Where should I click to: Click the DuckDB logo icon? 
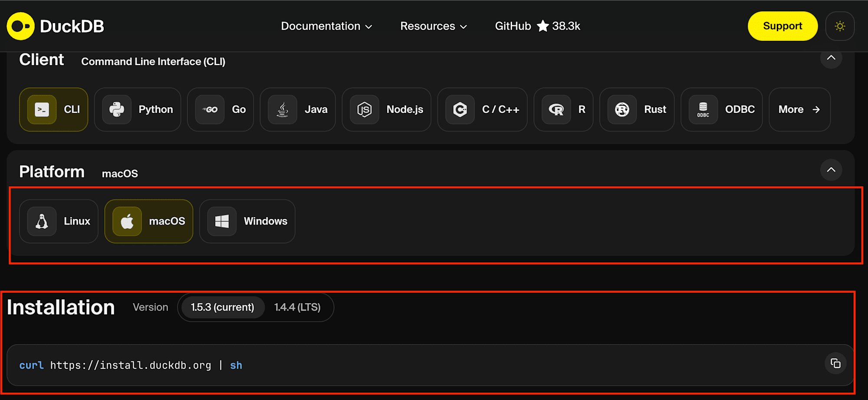point(20,26)
